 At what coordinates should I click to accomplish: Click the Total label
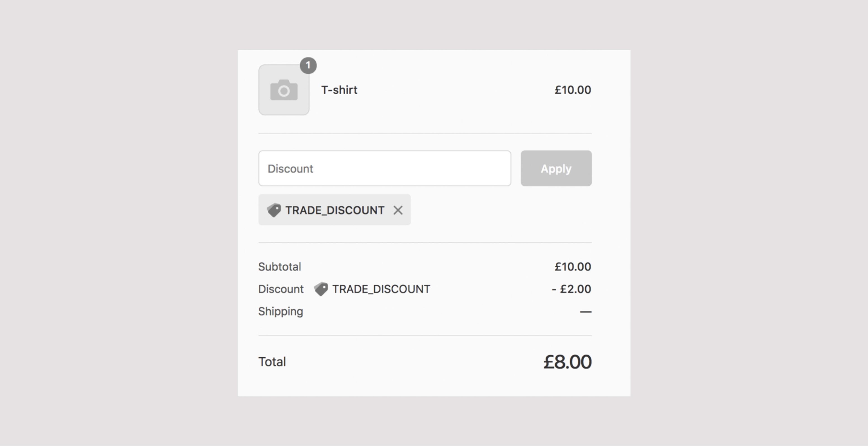(x=272, y=362)
